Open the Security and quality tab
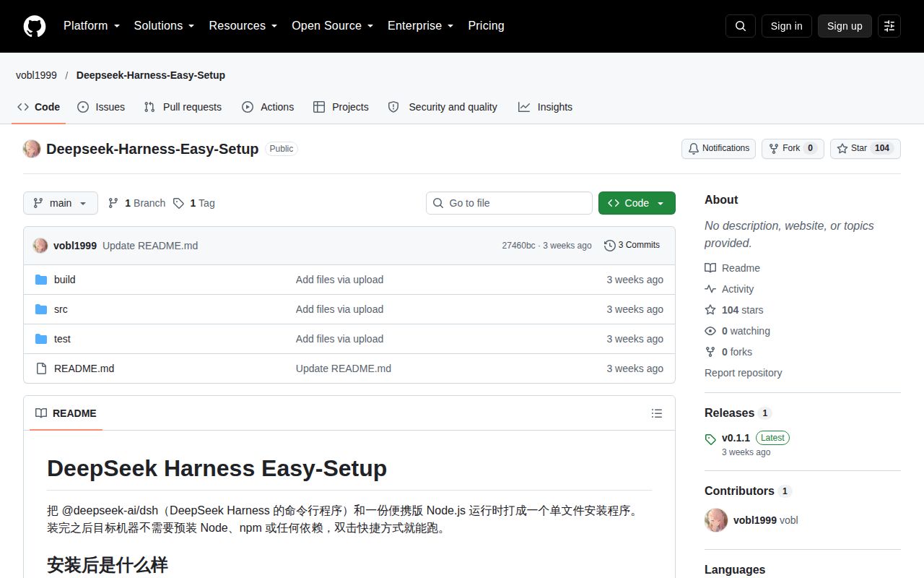Viewport: 924px width, 578px height. pyautogui.click(x=443, y=107)
